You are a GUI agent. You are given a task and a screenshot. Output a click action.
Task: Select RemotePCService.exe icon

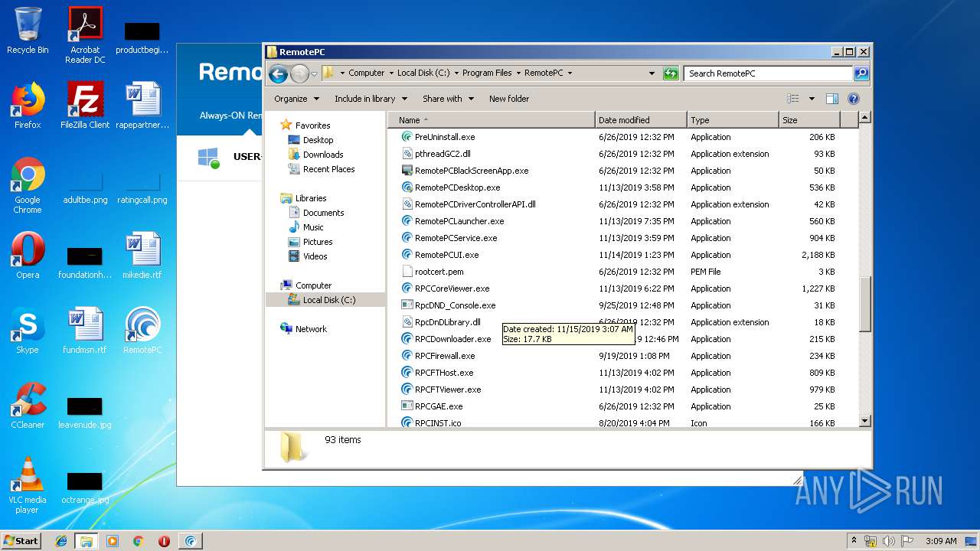pyautogui.click(x=407, y=238)
